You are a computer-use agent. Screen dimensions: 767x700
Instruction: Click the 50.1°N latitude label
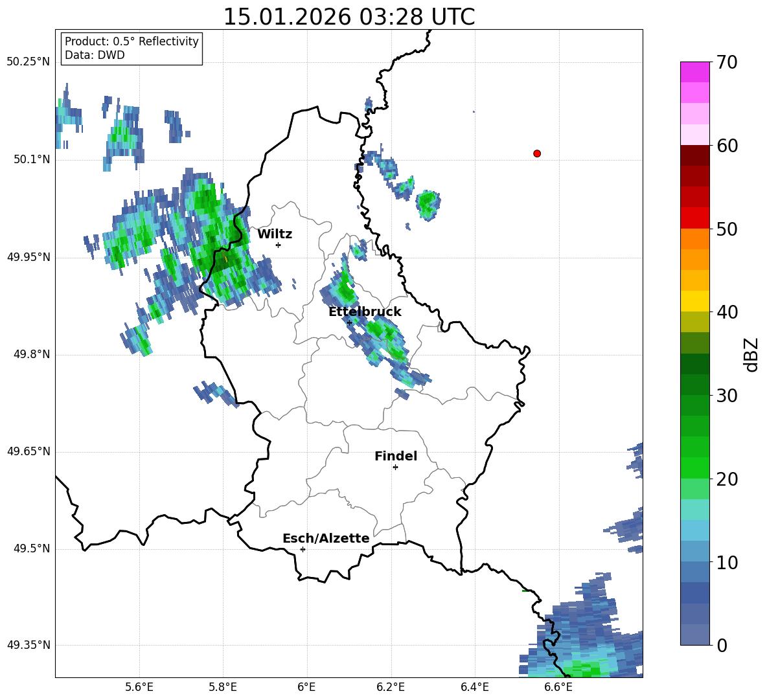coord(32,159)
